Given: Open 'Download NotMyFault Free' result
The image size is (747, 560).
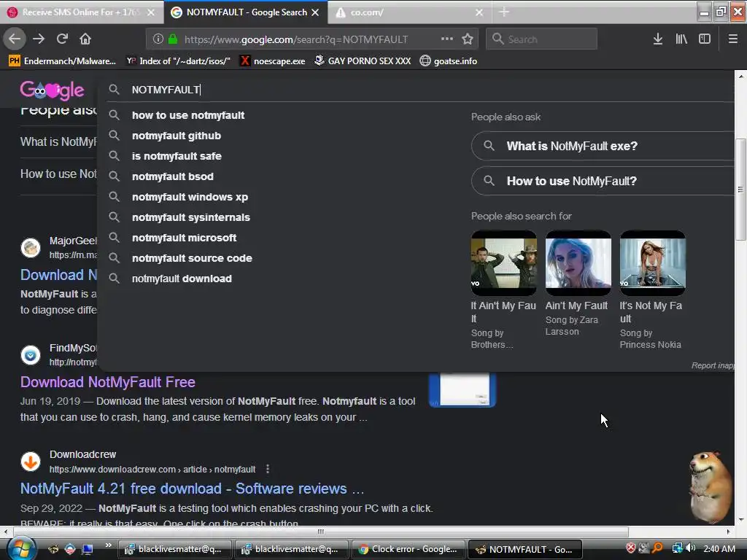Looking at the screenshot, I should [x=108, y=382].
